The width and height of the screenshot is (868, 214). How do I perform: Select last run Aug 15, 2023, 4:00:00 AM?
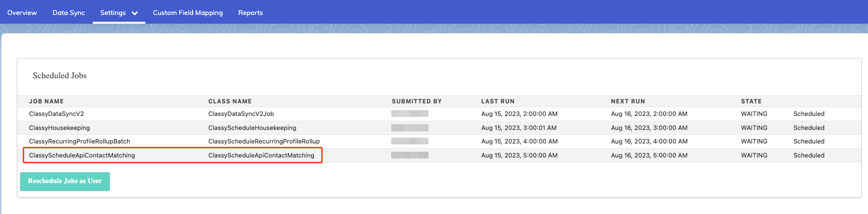tap(519, 142)
